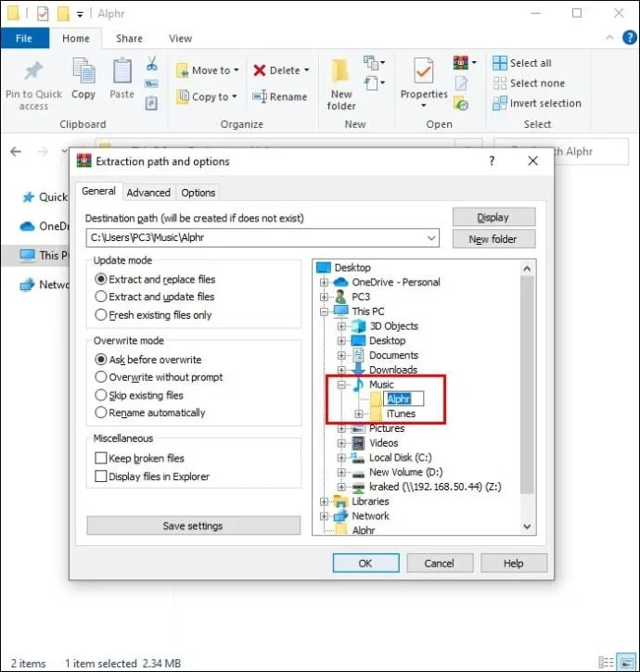Select the PC3 user icon in tree
This screenshot has width=640, height=672.
coord(340,297)
